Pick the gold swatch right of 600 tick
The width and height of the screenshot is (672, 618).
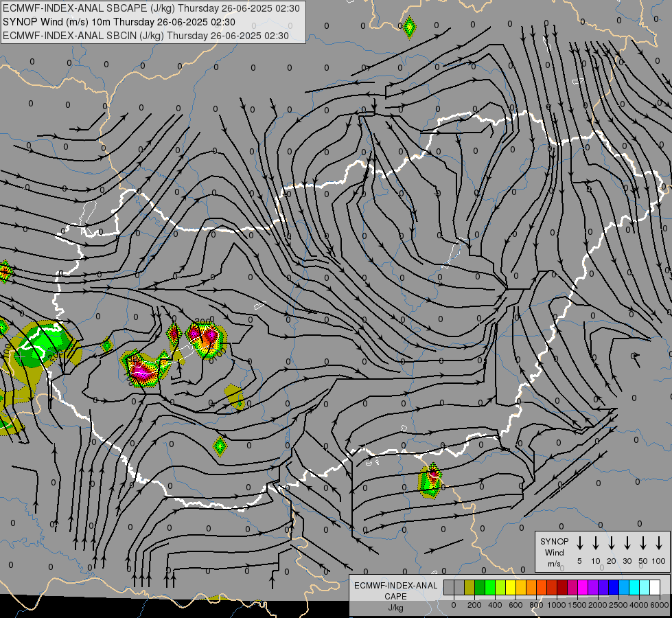521,587
